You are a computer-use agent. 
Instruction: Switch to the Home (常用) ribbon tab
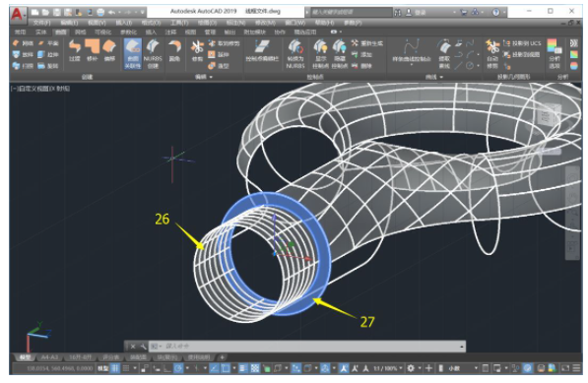pos(20,32)
